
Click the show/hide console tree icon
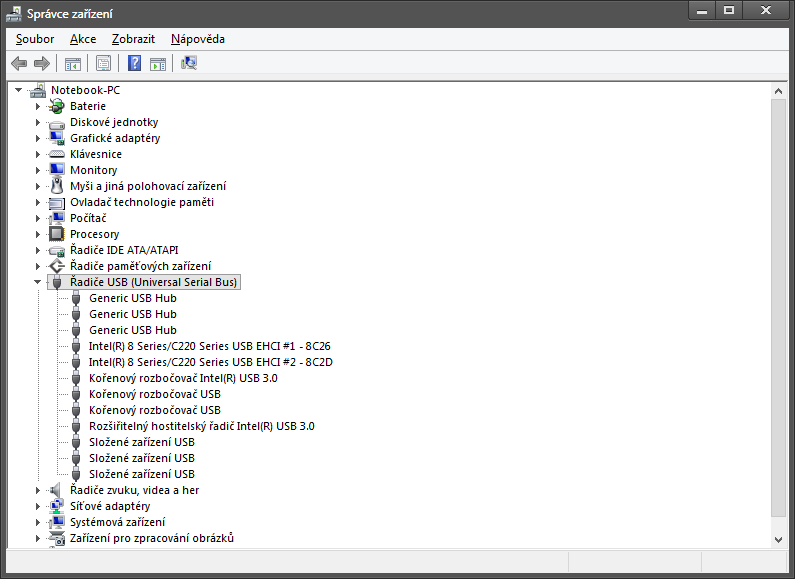[73, 64]
